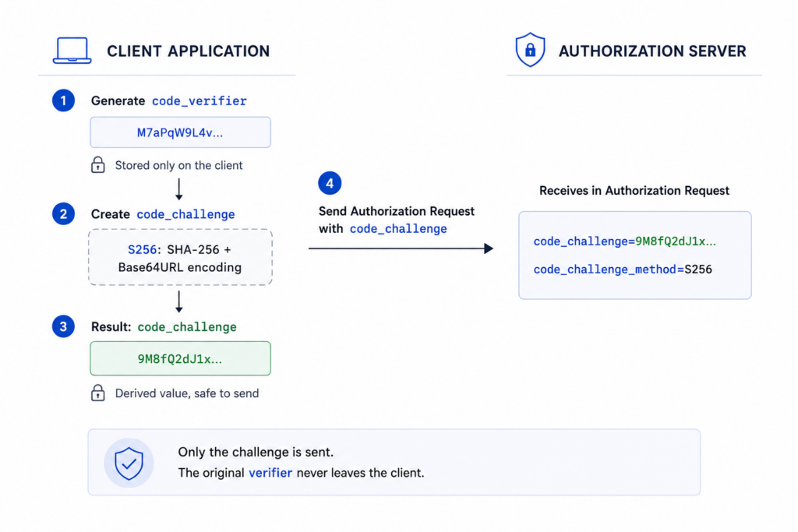Viewport: 798px width, 532px height.
Task: Click the Only the challenge is sent sentence
Action: point(256,452)
